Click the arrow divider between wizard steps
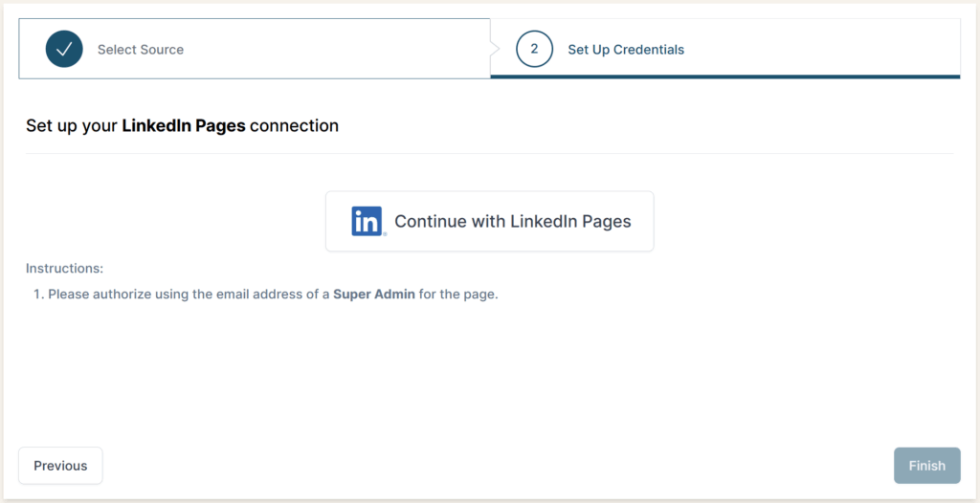980x503 pixels. [494, 49]
